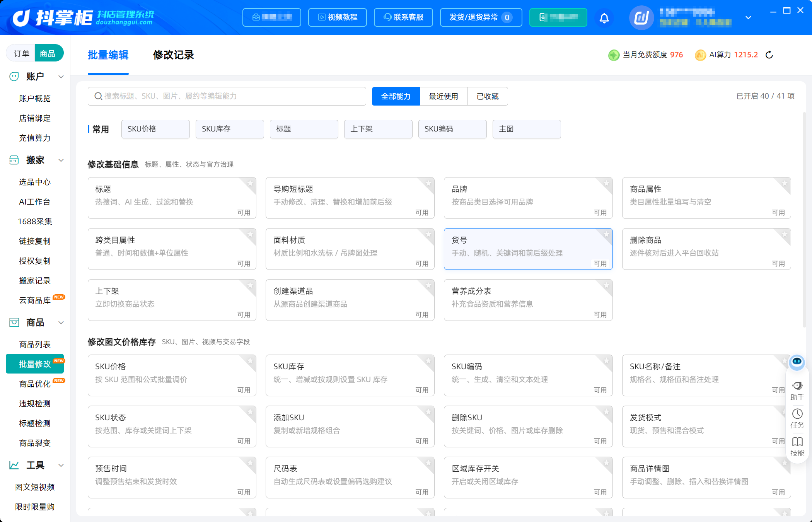Open 视频教程 from the top bar

tap(338, 17)
